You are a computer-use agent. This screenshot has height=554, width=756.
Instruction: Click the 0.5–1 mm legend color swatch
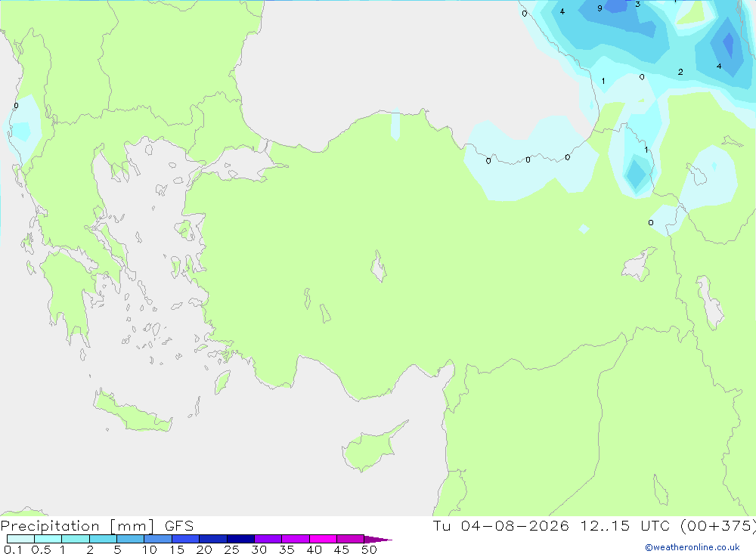tap(48, 539)
